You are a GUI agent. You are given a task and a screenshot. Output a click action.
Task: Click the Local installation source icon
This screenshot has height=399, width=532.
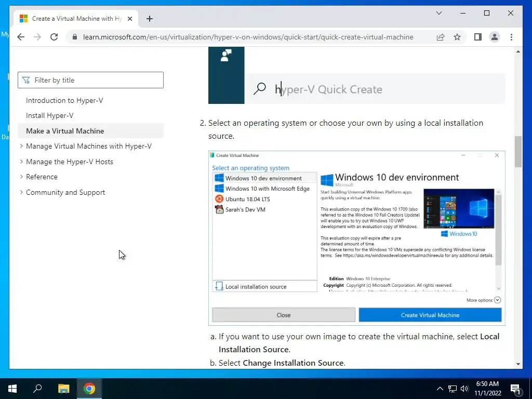[x=219, y=286]
